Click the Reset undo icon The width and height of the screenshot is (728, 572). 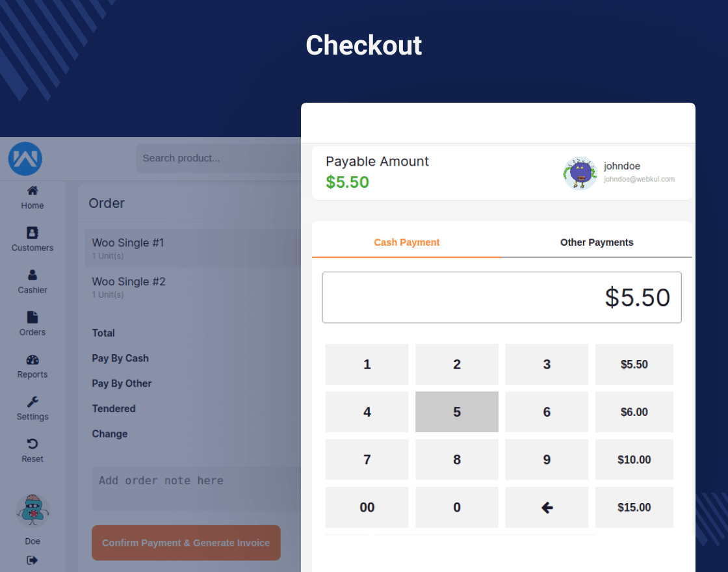pyautogui.click(x=32, y=444)
